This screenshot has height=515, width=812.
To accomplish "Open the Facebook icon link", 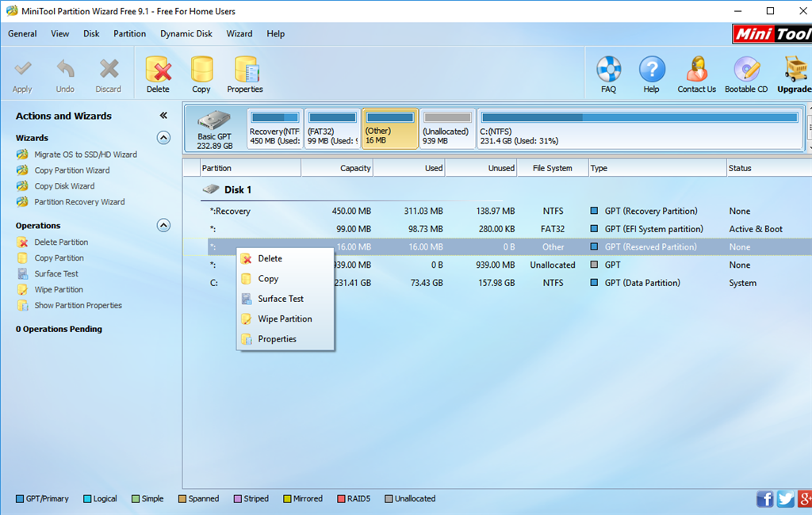I will [765, 499].
